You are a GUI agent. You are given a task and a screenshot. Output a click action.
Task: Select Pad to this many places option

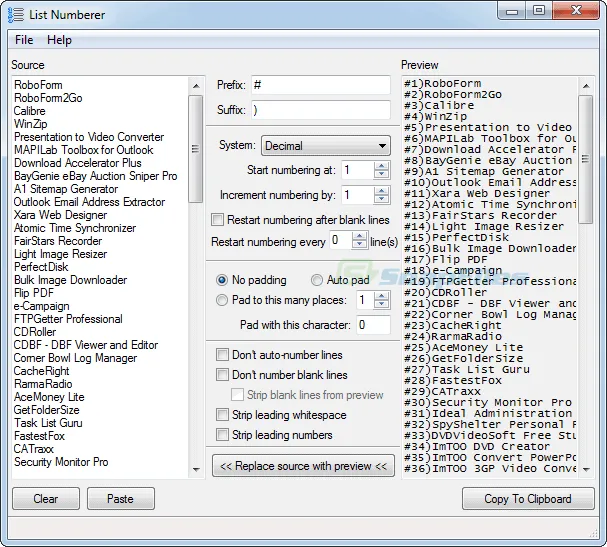[222, 300]
